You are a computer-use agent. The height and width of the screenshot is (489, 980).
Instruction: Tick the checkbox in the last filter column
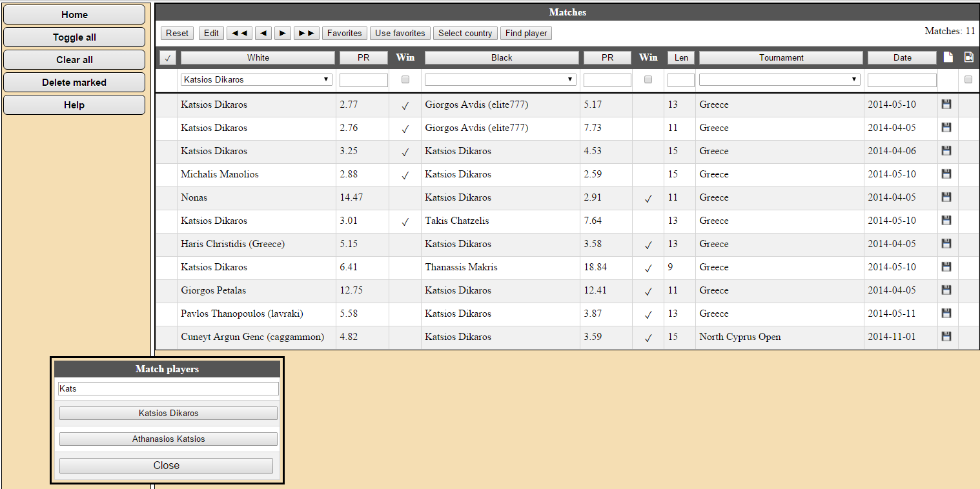(968, 80)
